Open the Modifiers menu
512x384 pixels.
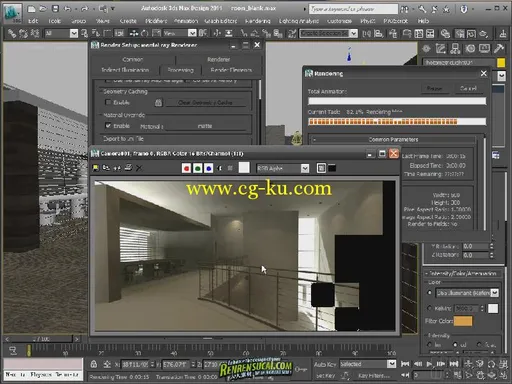(x=156, y=21)
